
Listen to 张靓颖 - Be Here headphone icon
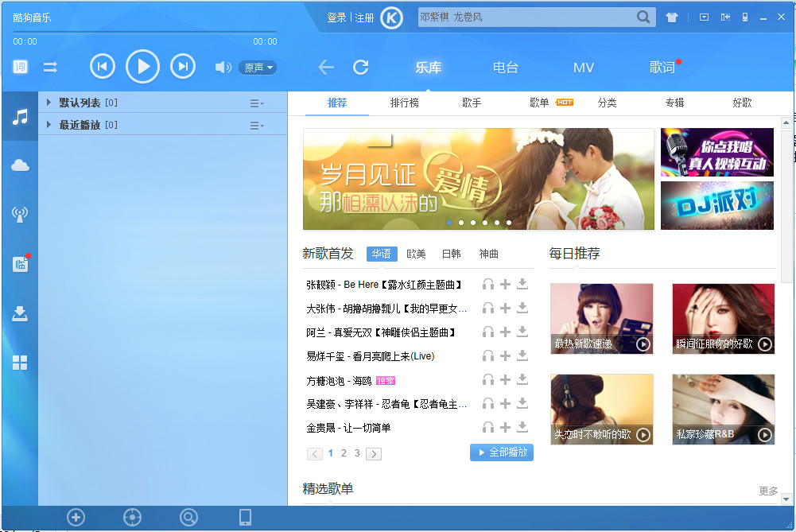(x=487, y=284)
